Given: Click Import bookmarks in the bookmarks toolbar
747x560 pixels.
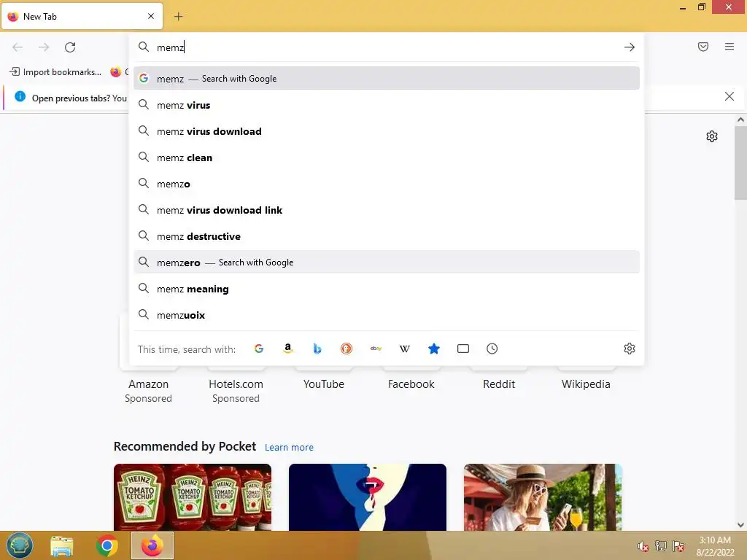Looking at the screenshot, I should coord(55,72).
